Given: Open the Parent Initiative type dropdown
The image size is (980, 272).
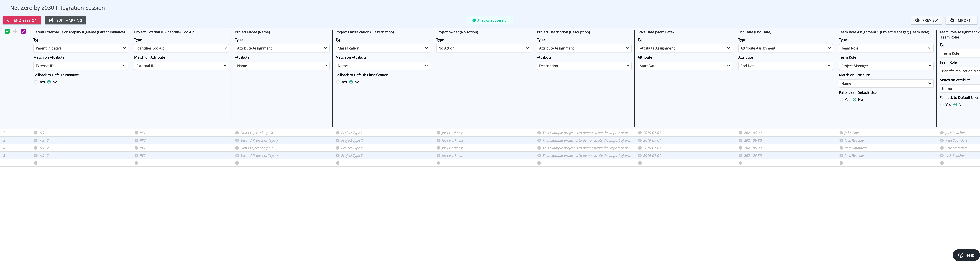Looking at the screenshot, I should pos(81,48).
